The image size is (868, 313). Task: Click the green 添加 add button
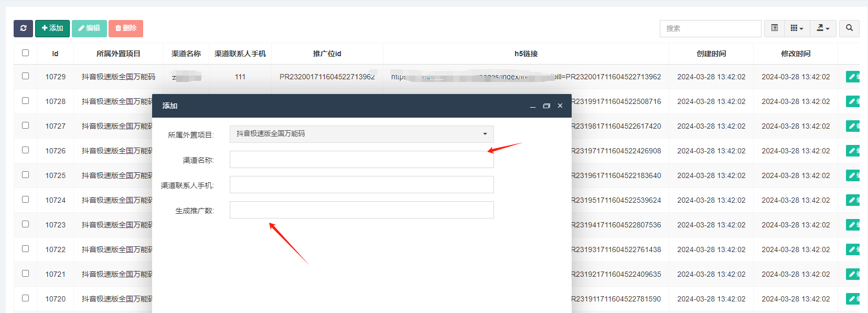tap(52, 28)
